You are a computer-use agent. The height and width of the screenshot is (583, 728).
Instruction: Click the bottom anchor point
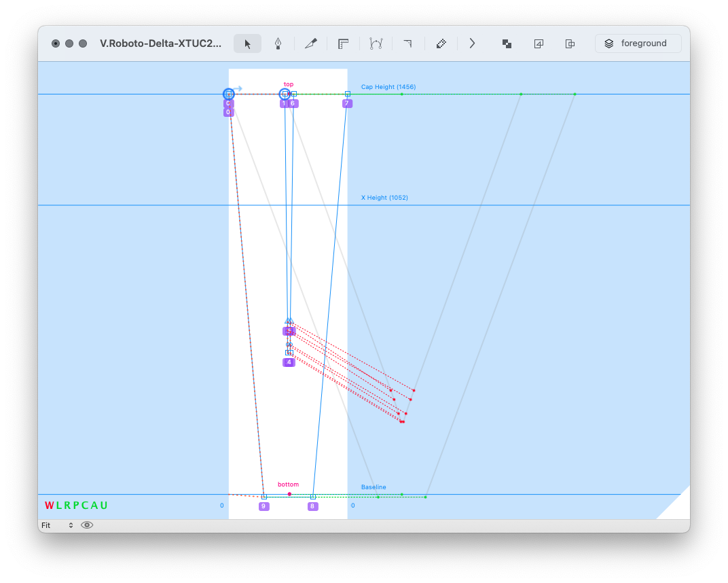coord(289,494)
